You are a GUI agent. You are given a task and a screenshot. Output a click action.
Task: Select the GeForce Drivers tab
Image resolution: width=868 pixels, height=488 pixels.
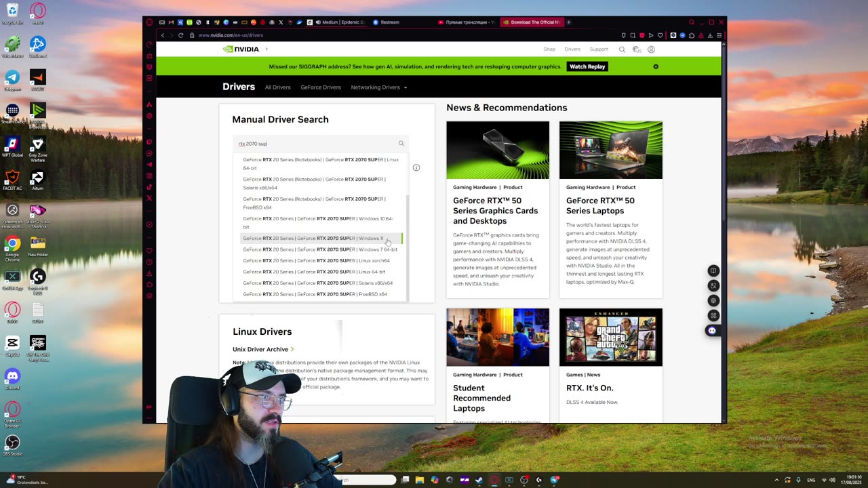pos(321,87)
